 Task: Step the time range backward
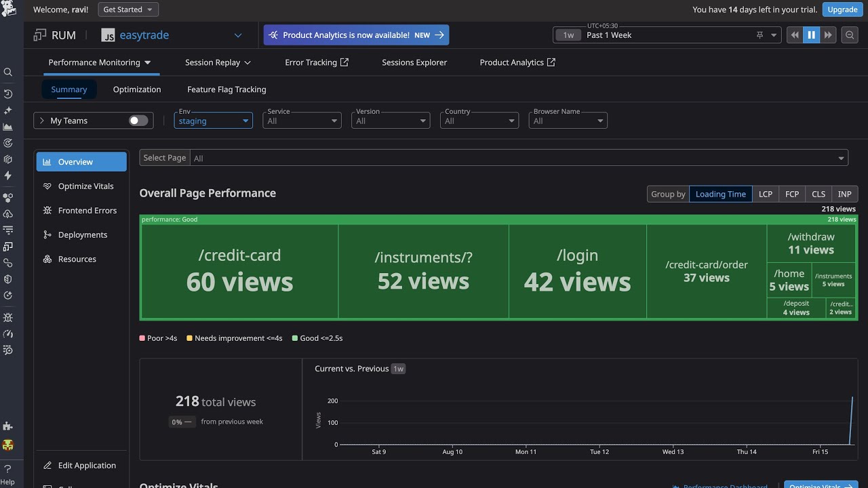point(795,35)
